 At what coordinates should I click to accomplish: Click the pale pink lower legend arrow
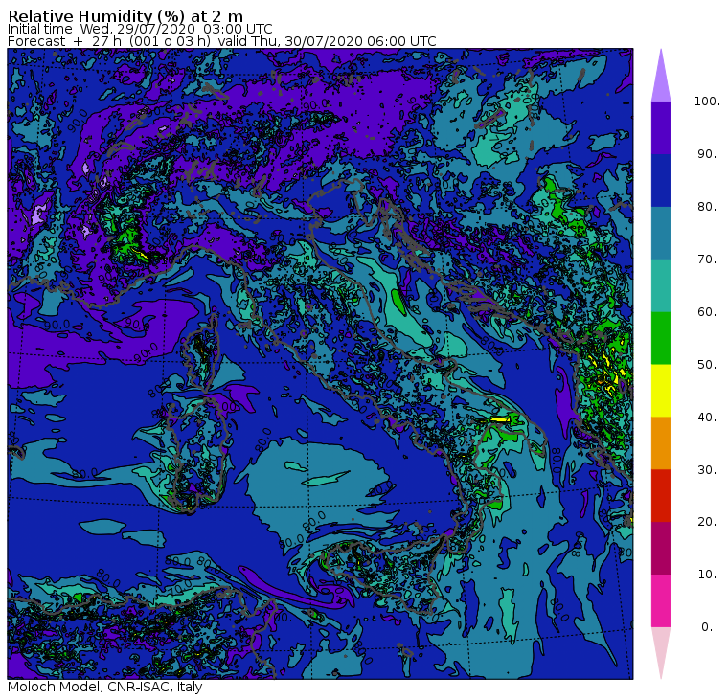661,653
